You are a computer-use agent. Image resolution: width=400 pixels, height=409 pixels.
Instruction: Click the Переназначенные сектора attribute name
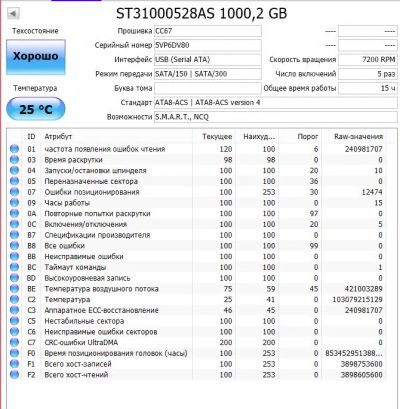pyautogui.click(x=91, y=181)
